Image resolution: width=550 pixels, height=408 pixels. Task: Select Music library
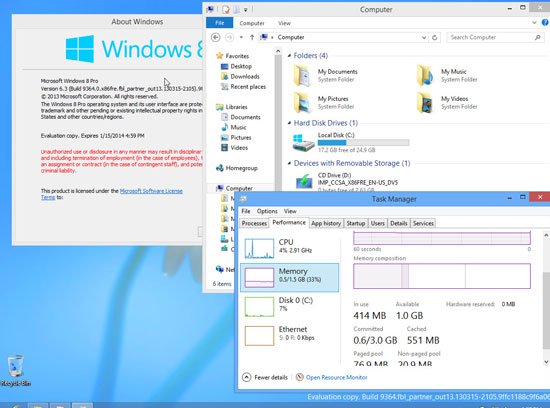click(234, 127)
